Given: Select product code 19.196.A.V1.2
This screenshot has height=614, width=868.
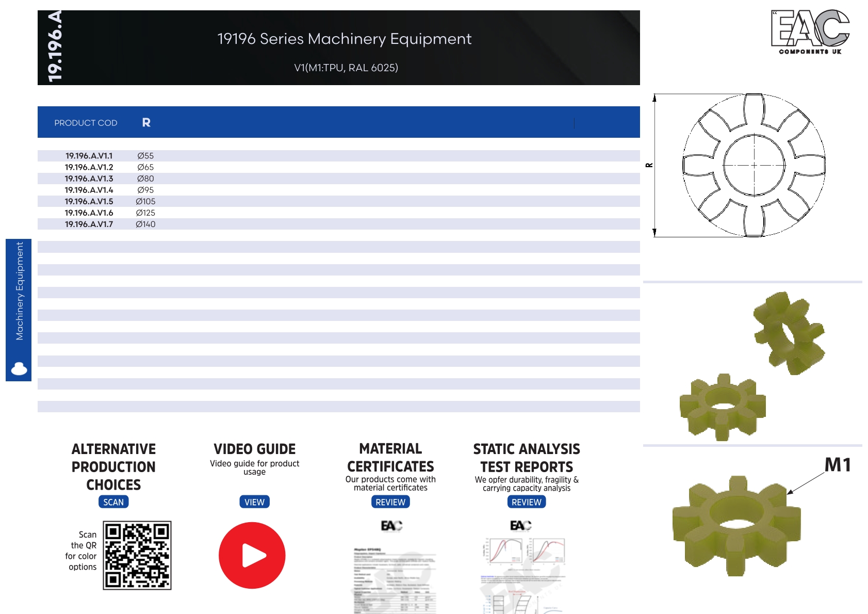Looking at the screenshot, I should pos(89,167).
